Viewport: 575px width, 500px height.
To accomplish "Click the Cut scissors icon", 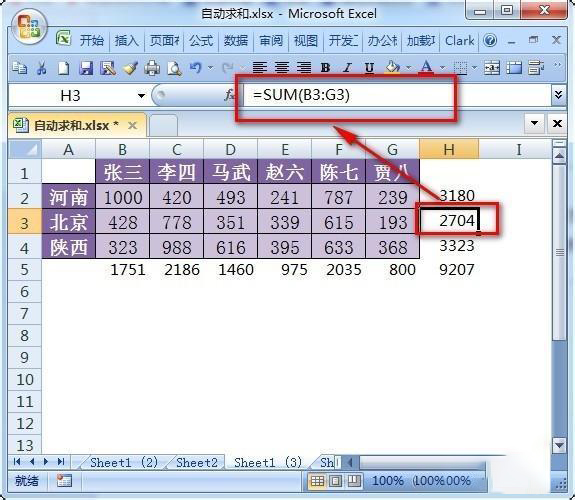I will click(x=41, y=67).
